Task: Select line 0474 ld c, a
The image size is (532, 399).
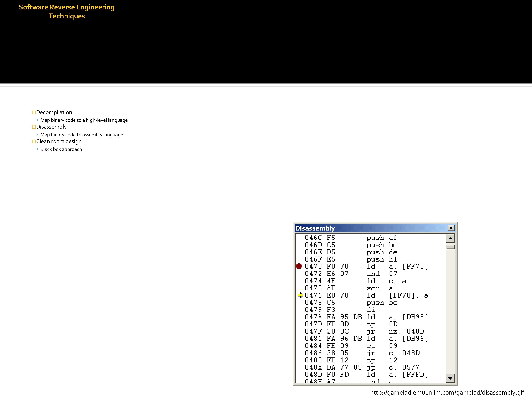Action: tap(355, 281)
